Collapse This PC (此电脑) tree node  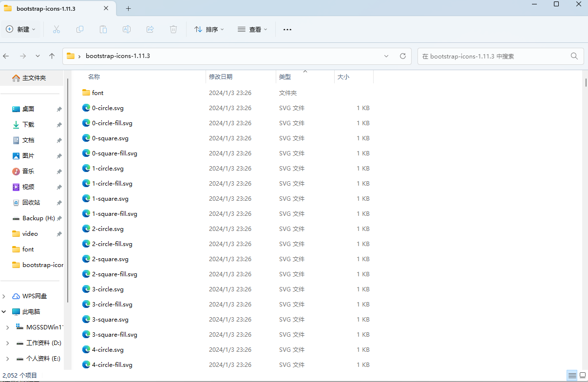pos(4,312)
